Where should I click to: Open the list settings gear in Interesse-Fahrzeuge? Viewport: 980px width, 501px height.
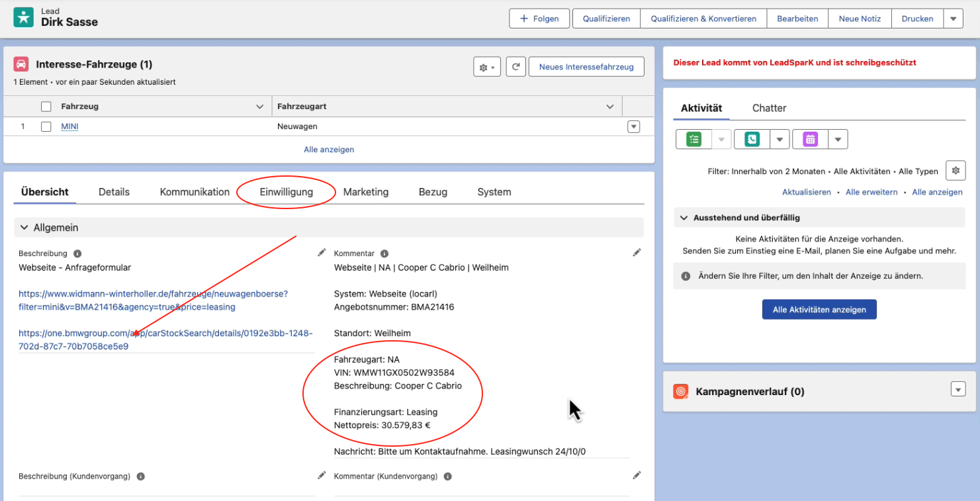[486, 67]
